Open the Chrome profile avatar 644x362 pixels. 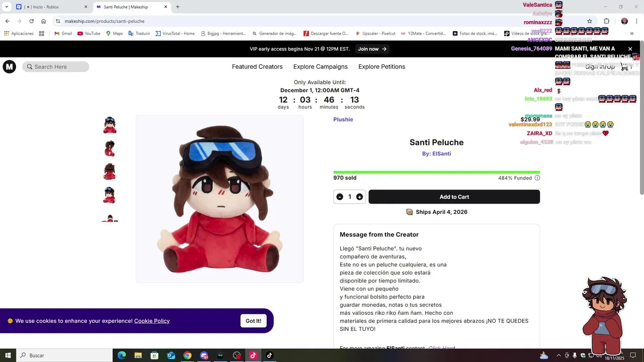point(624,21)
